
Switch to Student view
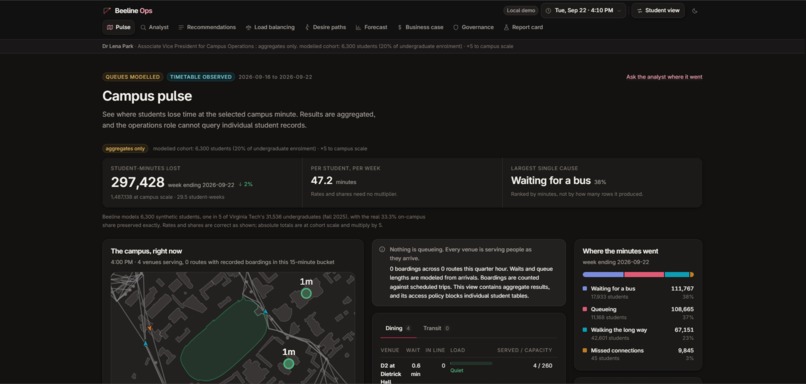point(658,11)
